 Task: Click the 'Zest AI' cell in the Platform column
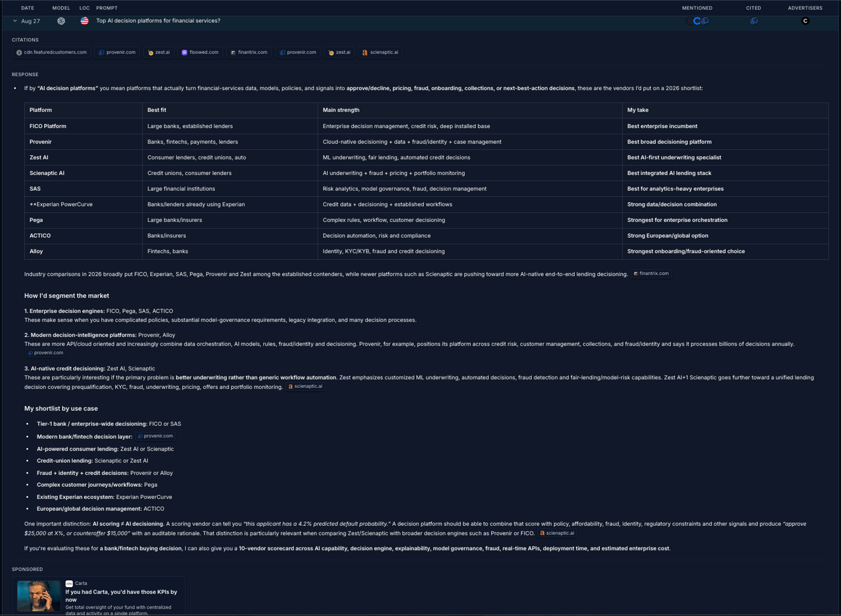tap(83, 157)
